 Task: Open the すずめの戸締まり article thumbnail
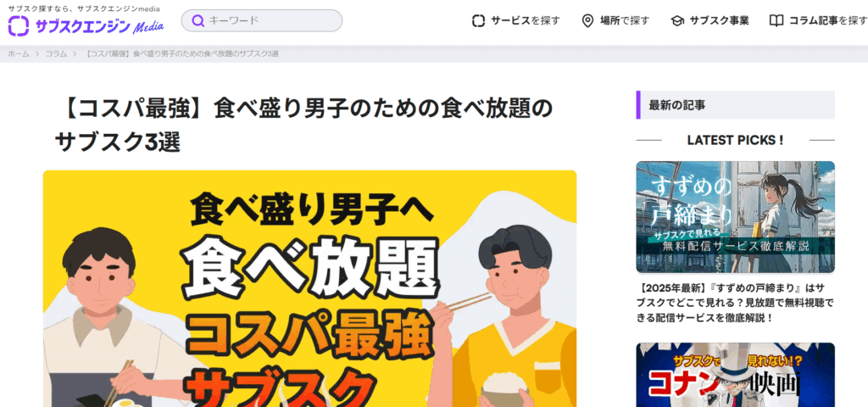[x=735, y=217]
